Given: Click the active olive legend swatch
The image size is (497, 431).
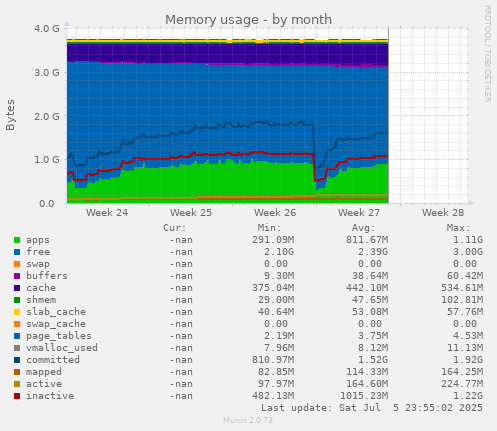Looking at the screenshot, I should (17, 384).
